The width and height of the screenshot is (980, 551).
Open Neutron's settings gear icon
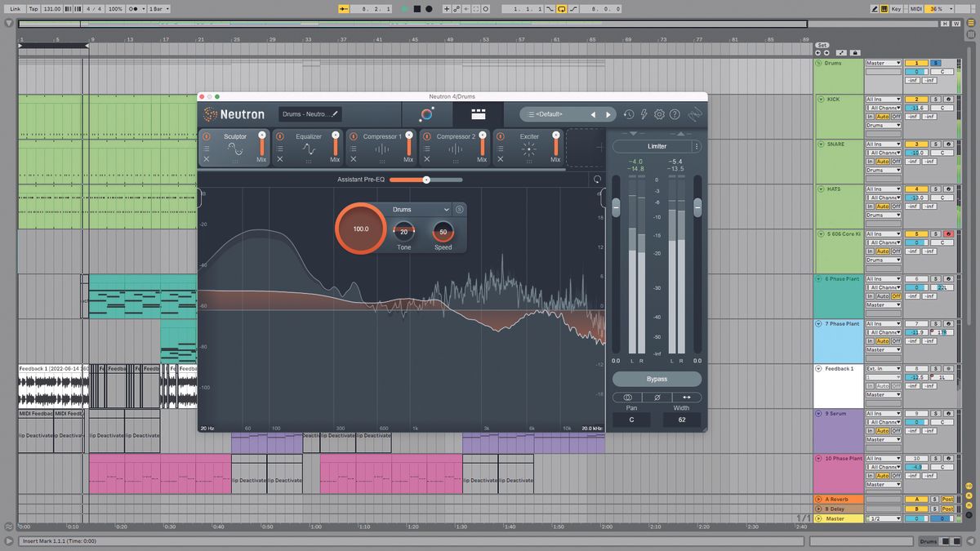[x=659, y=114]
